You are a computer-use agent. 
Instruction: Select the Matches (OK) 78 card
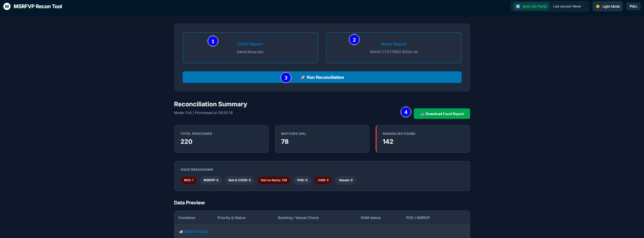(322, 139)
